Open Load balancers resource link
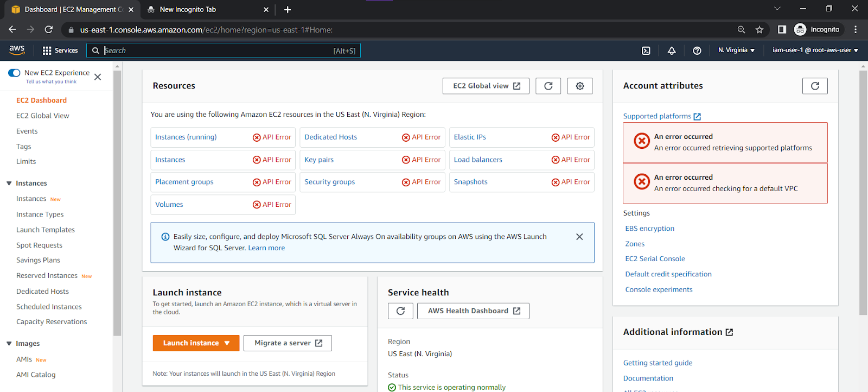The width and height of the screenshot is (868, 392). pos(478,160)
